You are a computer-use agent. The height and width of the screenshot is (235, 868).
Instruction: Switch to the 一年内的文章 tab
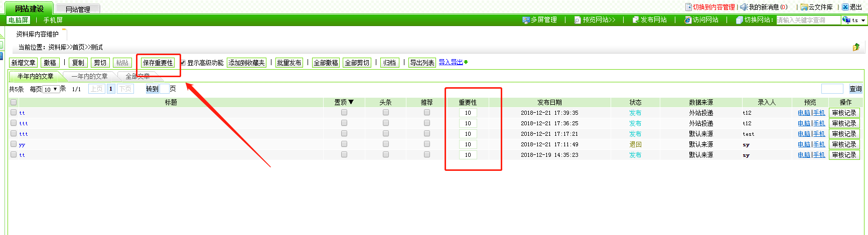point(89,76)
